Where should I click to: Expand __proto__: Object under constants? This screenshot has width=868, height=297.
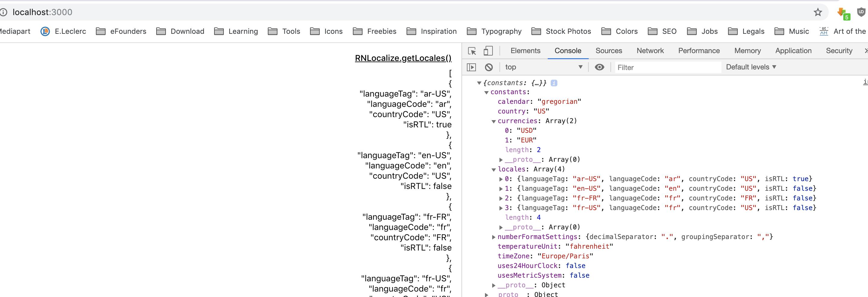point(494,286)
